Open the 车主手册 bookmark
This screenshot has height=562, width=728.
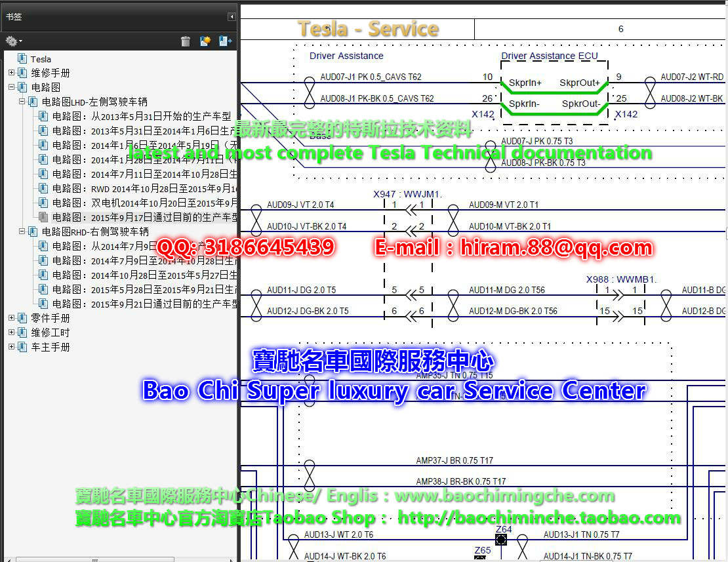click(x=50, y=347)
